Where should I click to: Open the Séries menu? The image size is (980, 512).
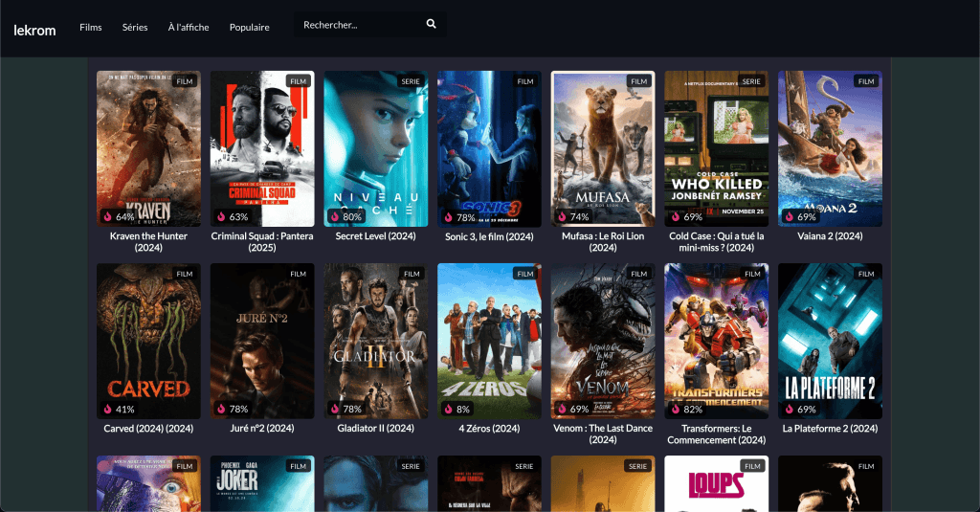coord(135,27)
